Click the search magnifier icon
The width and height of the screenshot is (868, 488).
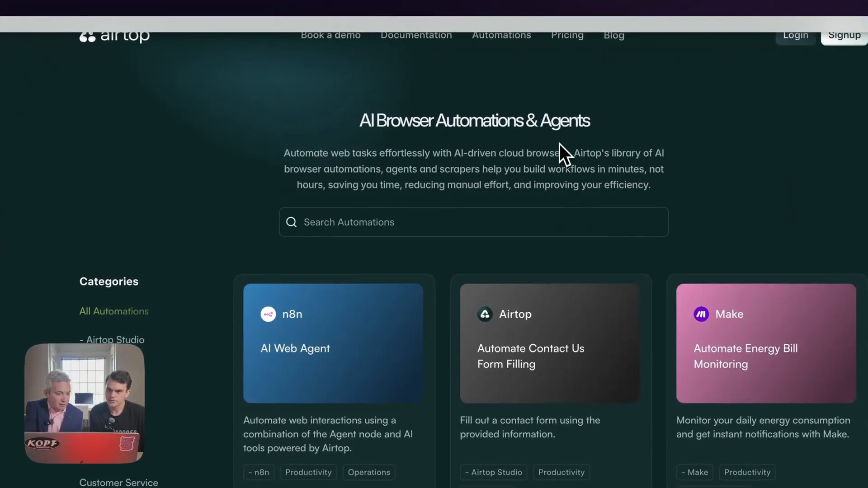coord(292,222)
